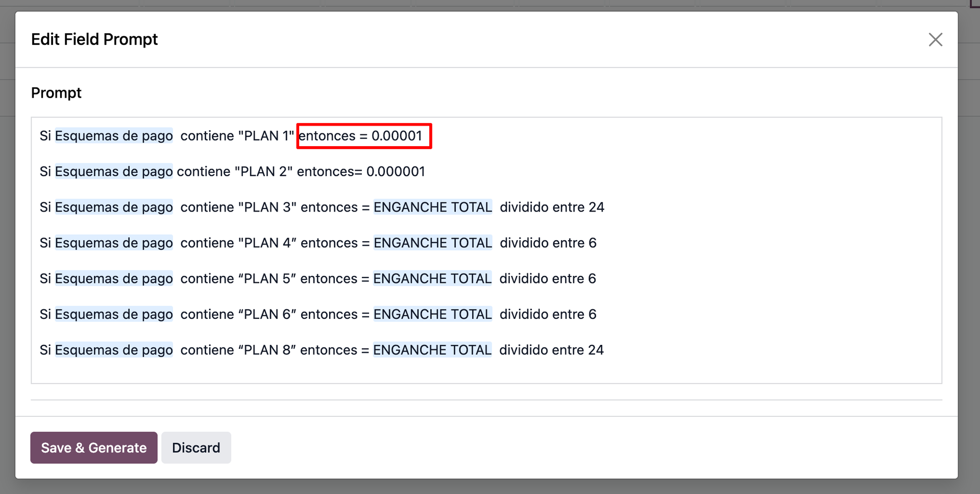Click the ENGANCHE TOTAL tag in PLAN 3 line
980x494 pixels.
432,207
